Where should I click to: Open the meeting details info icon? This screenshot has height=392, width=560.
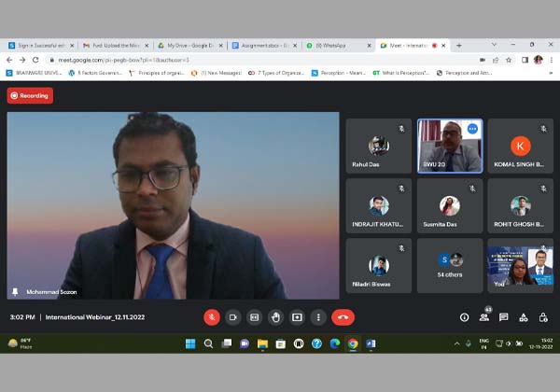[464, 317]
